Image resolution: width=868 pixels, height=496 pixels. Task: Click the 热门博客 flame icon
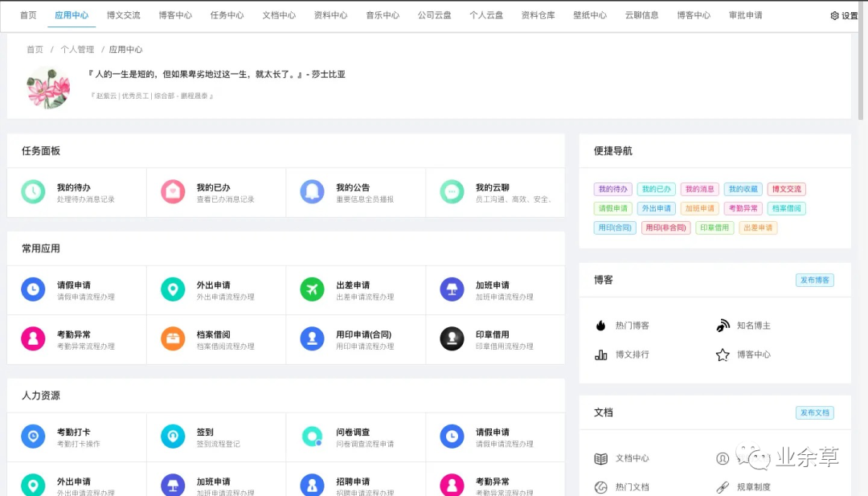point(600,326)
